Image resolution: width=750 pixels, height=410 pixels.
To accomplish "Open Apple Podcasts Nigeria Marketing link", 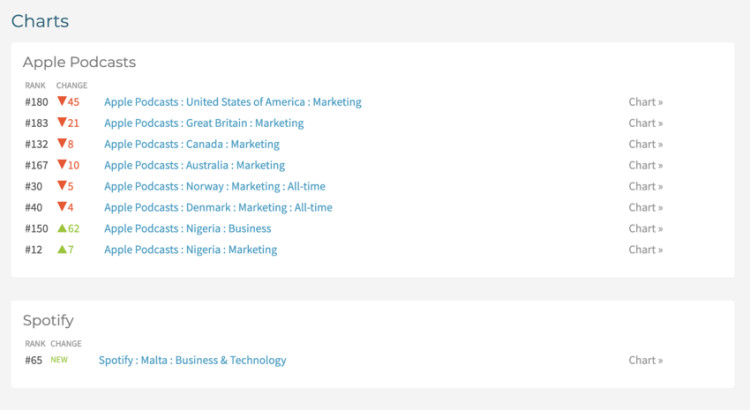I will pyautogui.click(x=190, y=249).
